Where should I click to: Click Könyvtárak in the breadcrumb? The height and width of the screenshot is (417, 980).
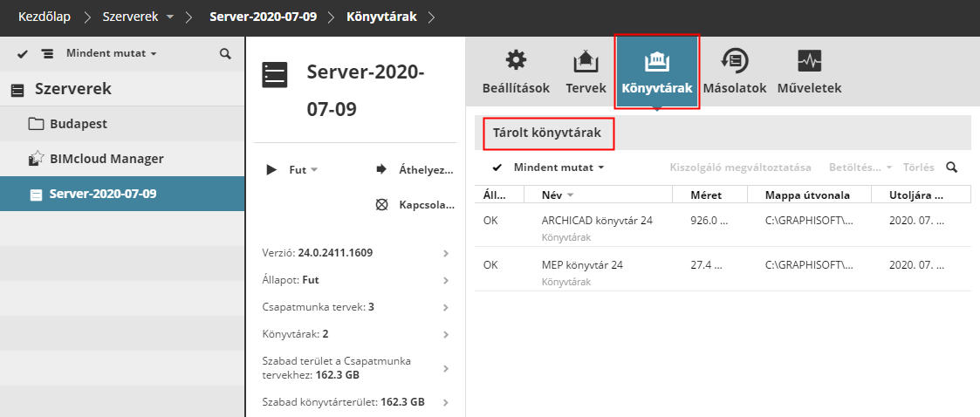381,17
